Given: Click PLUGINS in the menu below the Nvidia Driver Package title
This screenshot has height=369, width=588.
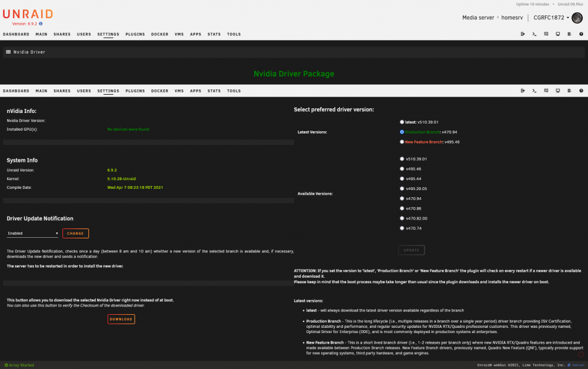Looking at the screenshot, I should 135,91.
